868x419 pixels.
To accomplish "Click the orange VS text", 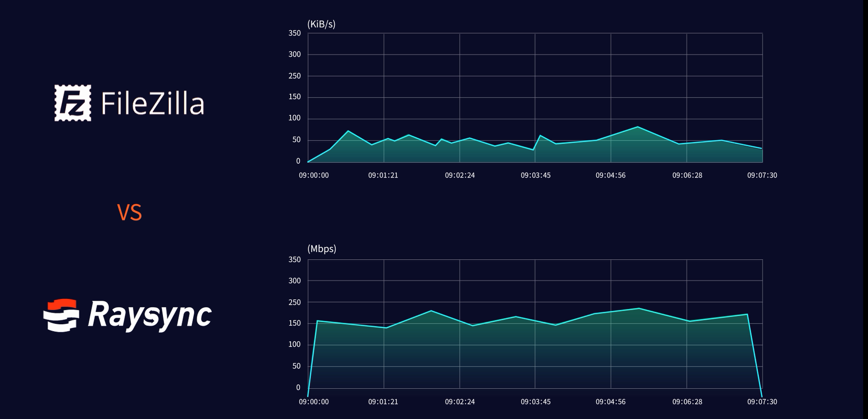I will [x=129, y=213].
